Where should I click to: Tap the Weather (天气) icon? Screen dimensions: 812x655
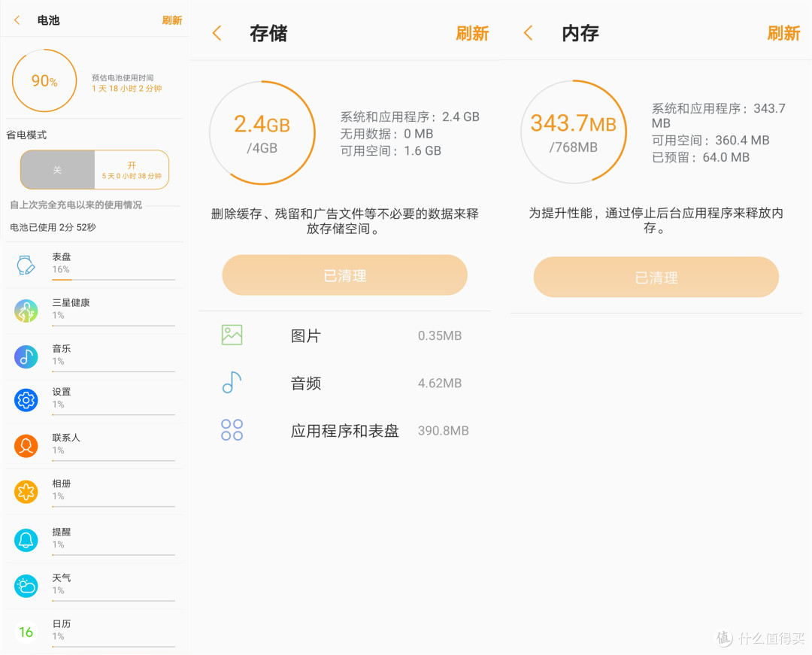click(x=26, y=586)
